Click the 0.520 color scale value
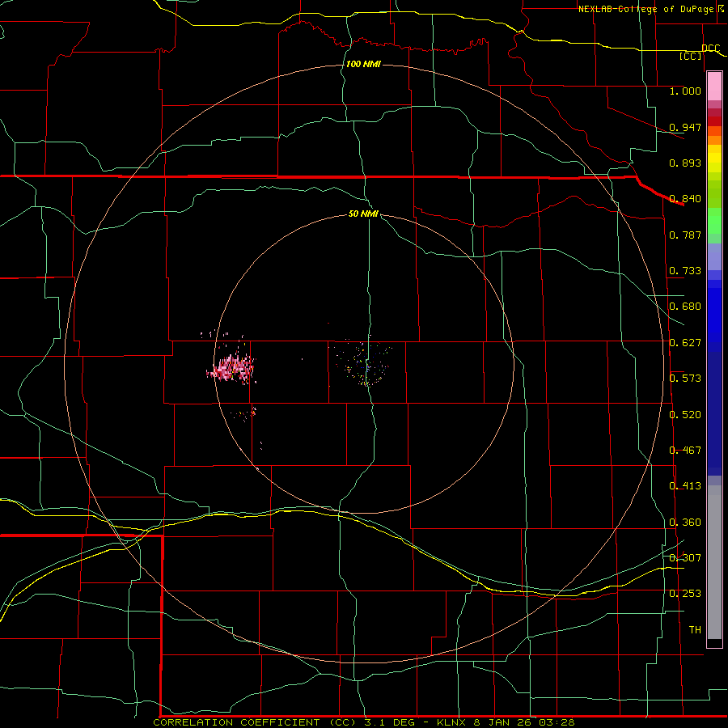Image resolution: width=728 pixels, height=728 pixels. click(x=685, y=415)
